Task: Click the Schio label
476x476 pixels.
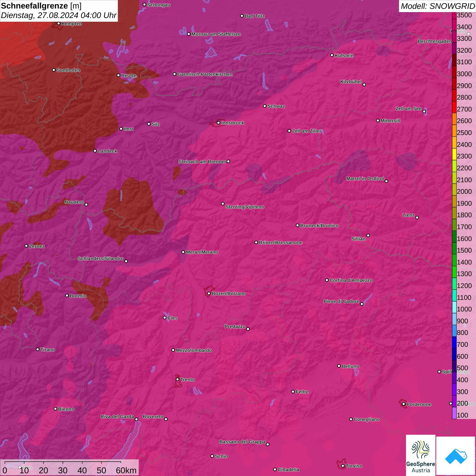Action: pyautogui.click(x=221, y=456)
